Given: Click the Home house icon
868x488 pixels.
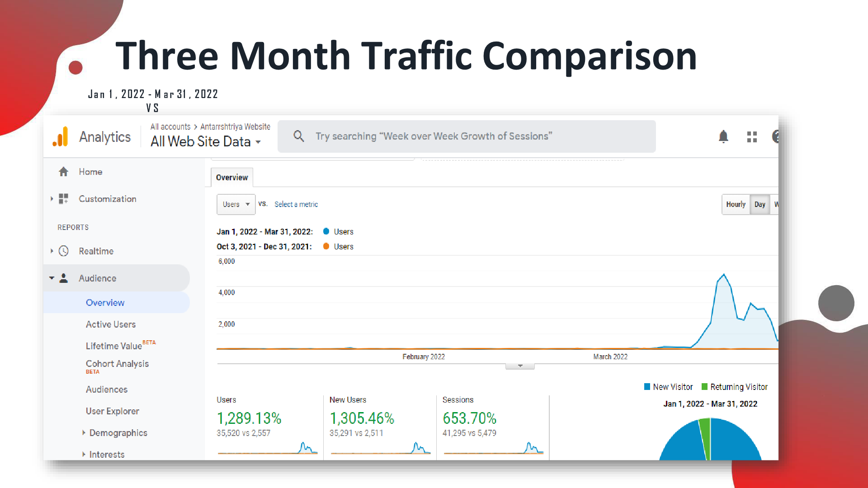Looking at the screenshot, I should [64, 172].
